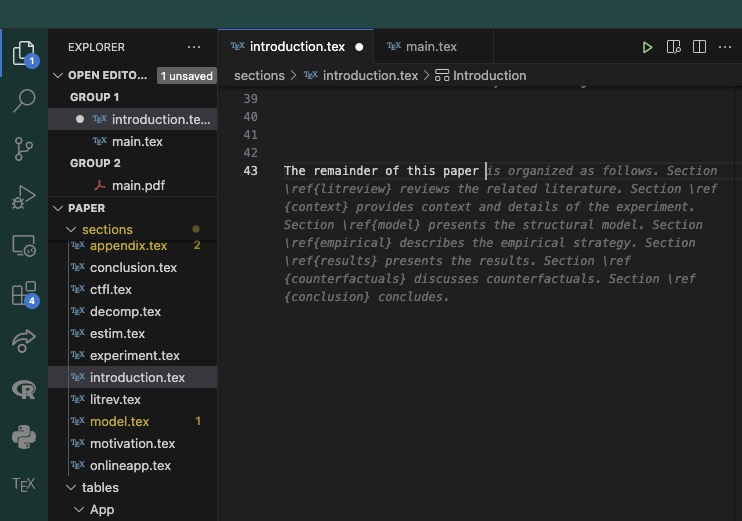The height and width of the screenshot is (521, 742).
Task: Open the Source Control view
Action: pos(24,149)
